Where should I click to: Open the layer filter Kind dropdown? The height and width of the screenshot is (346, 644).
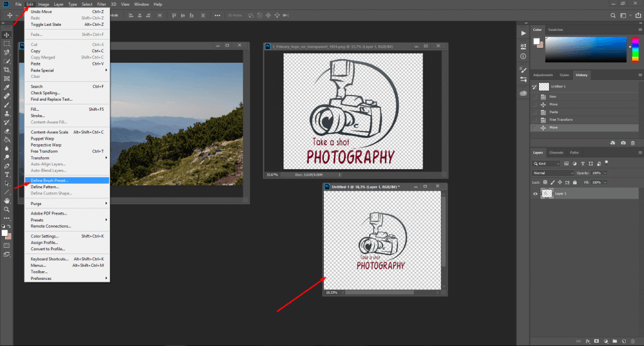(547, 164)
